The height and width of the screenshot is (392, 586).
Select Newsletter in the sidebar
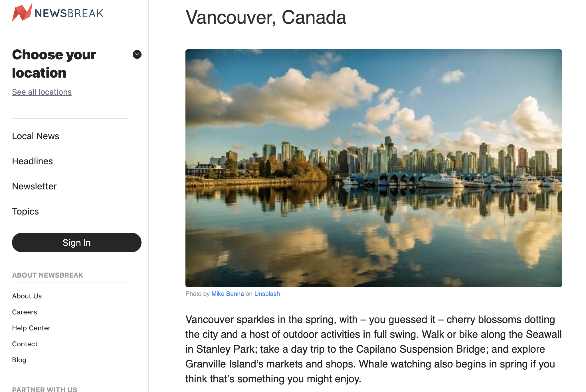click(34, 186)
